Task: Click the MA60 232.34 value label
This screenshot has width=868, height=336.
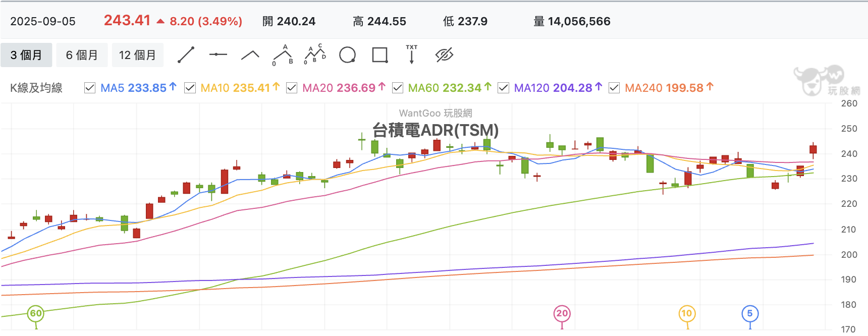Action: 449,88
